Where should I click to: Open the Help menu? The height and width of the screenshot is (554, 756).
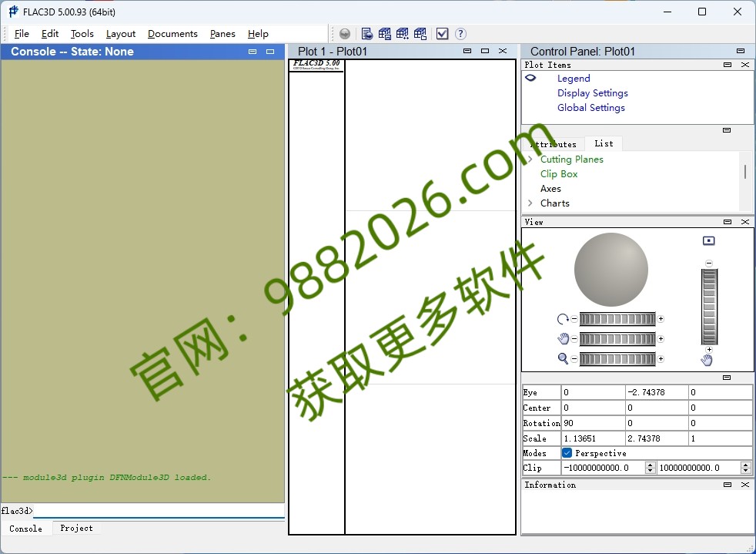(x=258, y=34)
